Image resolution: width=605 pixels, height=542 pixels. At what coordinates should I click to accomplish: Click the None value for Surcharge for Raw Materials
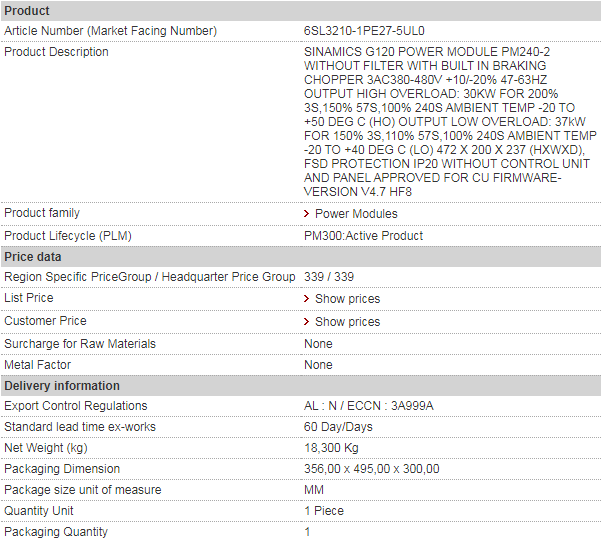[x=318, y=344]
